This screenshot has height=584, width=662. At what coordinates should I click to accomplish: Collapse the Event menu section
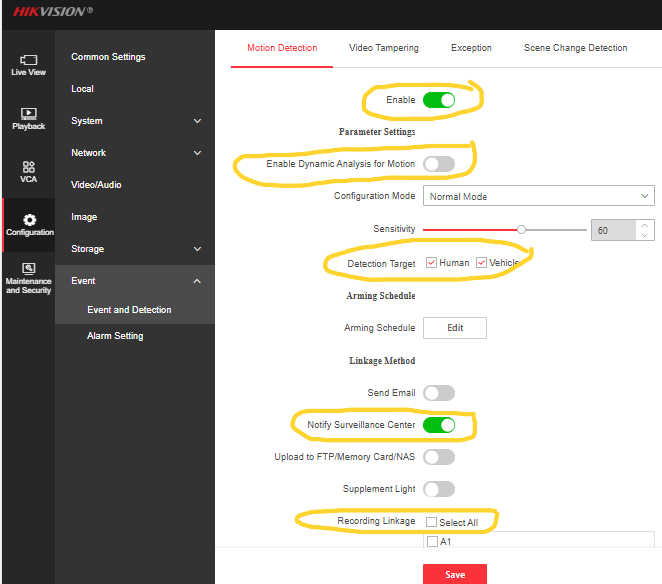(197, 281)
